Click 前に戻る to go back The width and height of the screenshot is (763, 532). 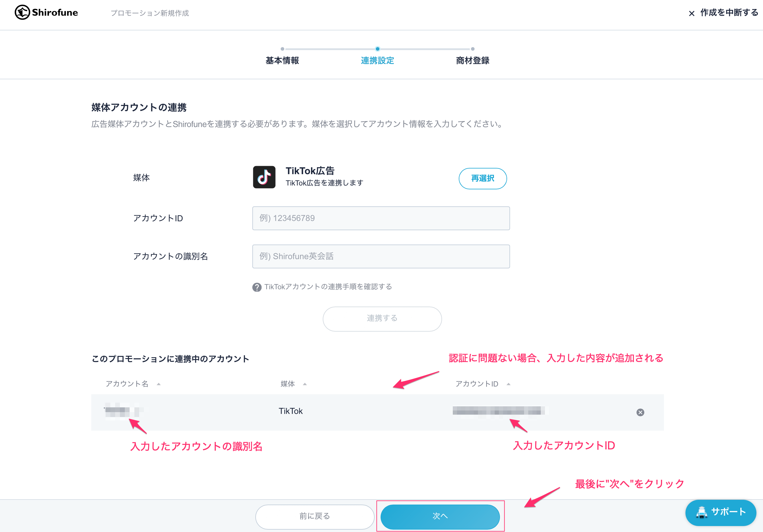[x=315, y=516]
